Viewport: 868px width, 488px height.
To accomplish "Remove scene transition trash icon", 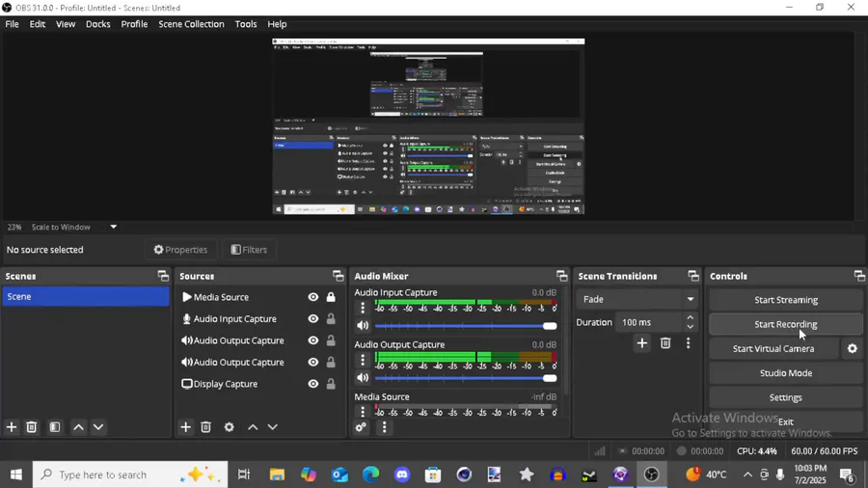I will [665, 343].
